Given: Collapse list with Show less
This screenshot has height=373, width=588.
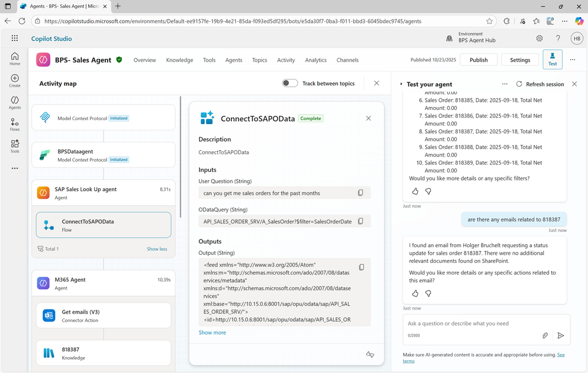Looking at the screenshot, I should point(157,249).
